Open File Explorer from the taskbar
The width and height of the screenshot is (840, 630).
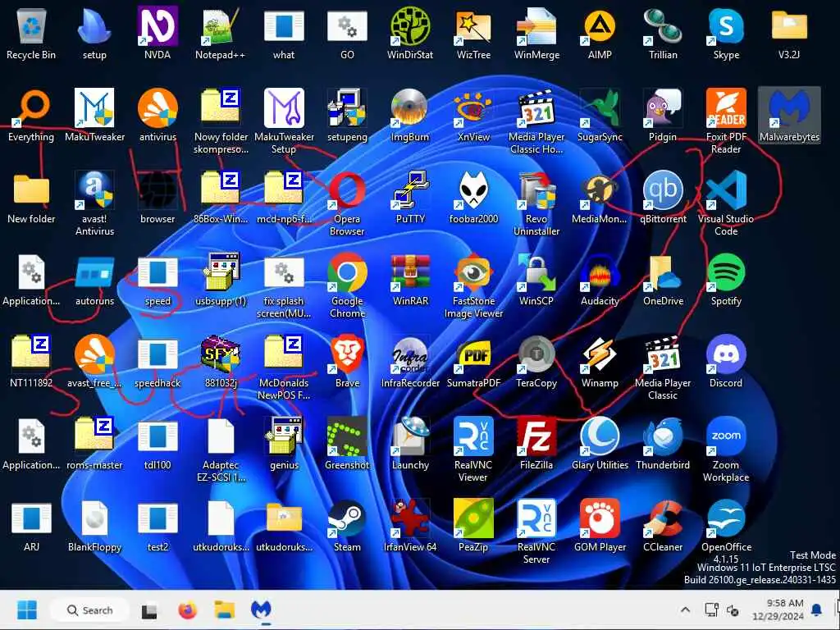click(225, 609)
